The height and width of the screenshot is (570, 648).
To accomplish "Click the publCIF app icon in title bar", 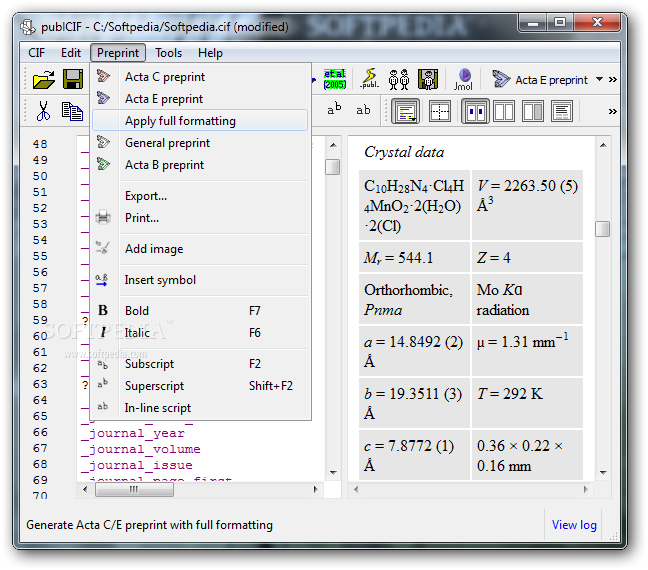I will pos(28,27).
